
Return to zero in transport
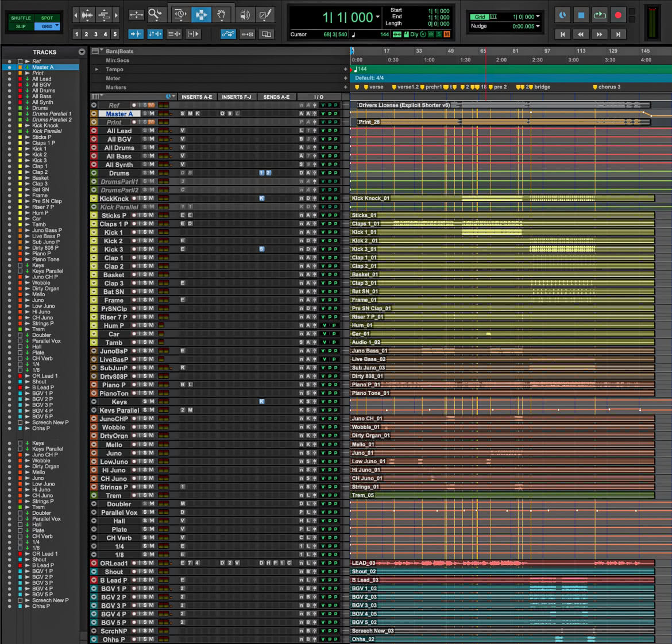563,34
